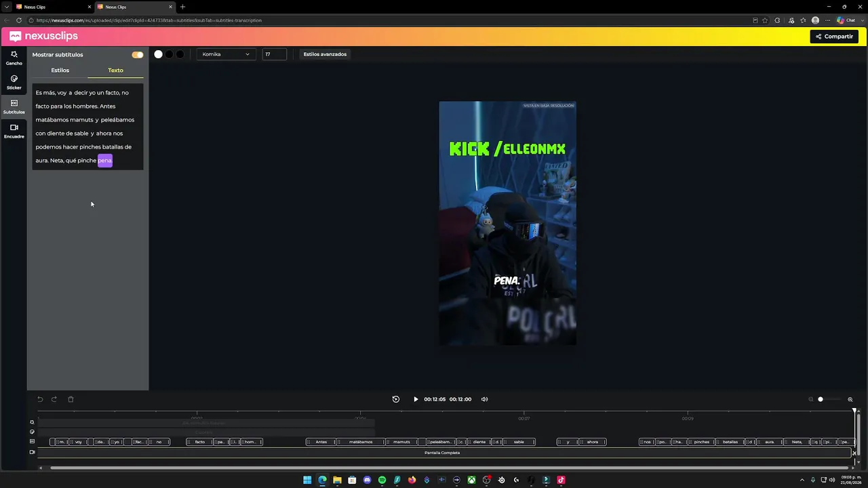The image size is (868, 488).
Task: Click the video preview thumbnail
Action: click(x=507, y=224)
